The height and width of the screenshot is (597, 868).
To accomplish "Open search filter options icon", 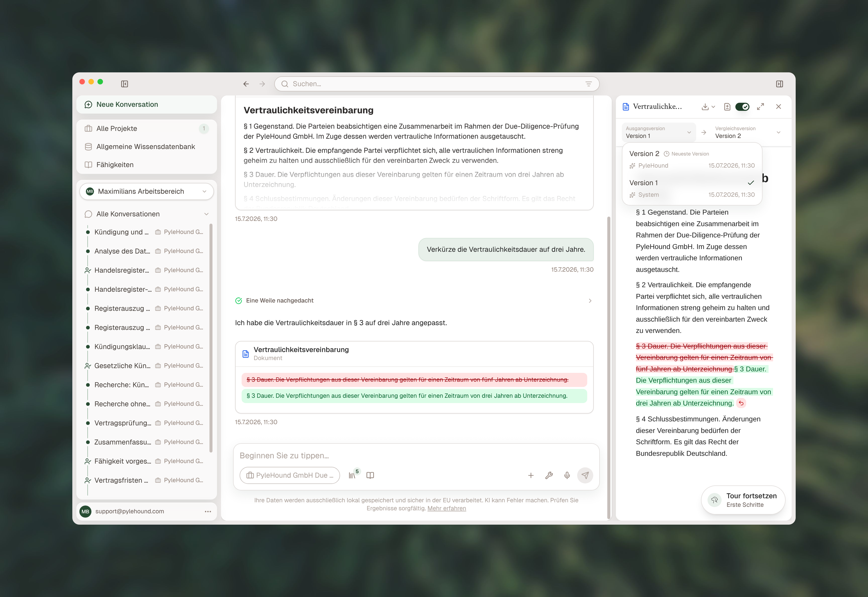I will click(x=588, y=84).
